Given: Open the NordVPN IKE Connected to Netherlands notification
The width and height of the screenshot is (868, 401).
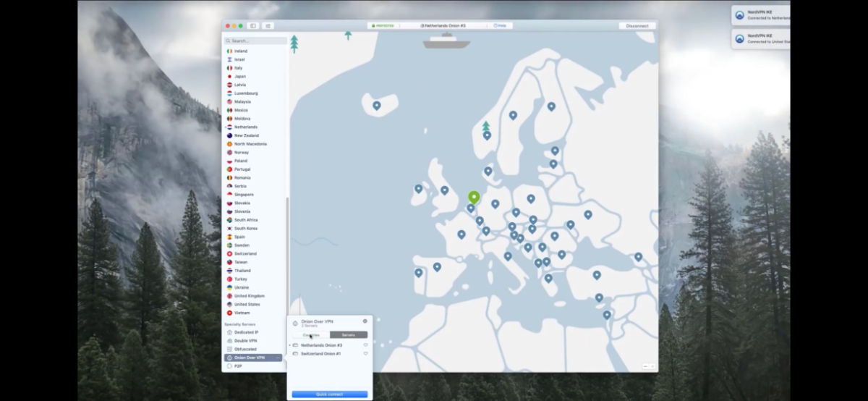Looking at the screenshot, I should pyautogui.click(x=762, y=15).
